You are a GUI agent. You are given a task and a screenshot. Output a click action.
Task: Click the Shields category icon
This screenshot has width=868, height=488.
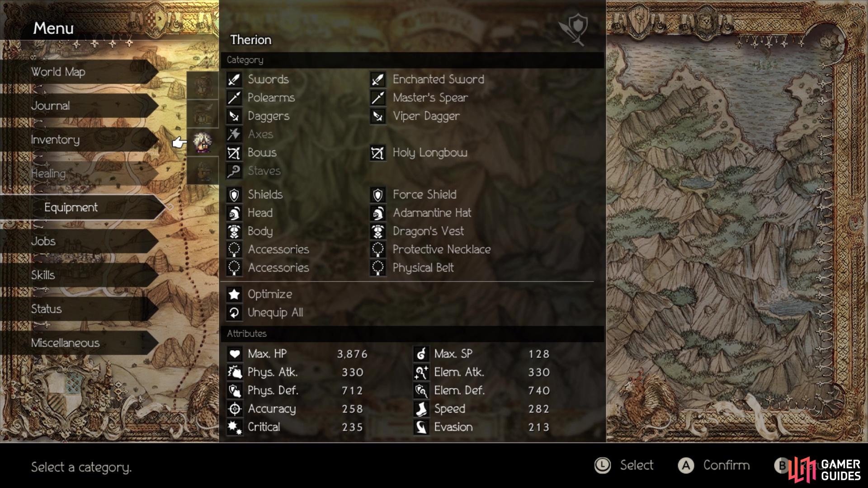pos(234,195)
